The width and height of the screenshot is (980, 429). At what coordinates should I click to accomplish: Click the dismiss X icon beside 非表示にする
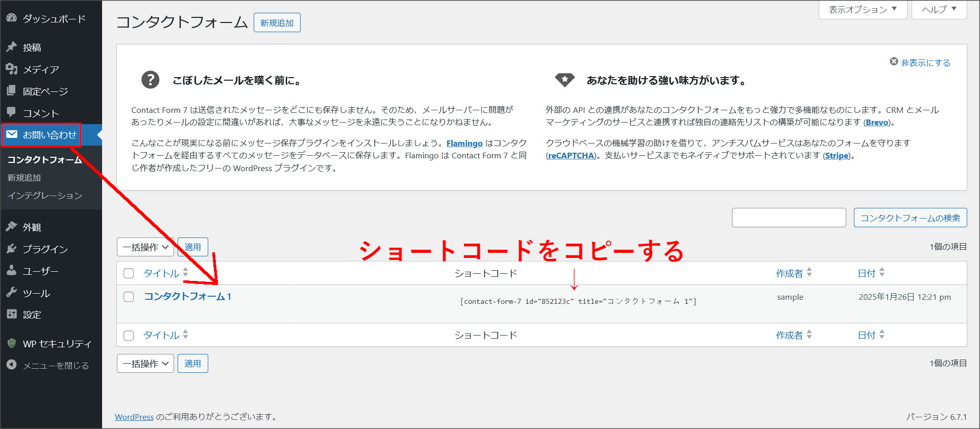[894, 62]
